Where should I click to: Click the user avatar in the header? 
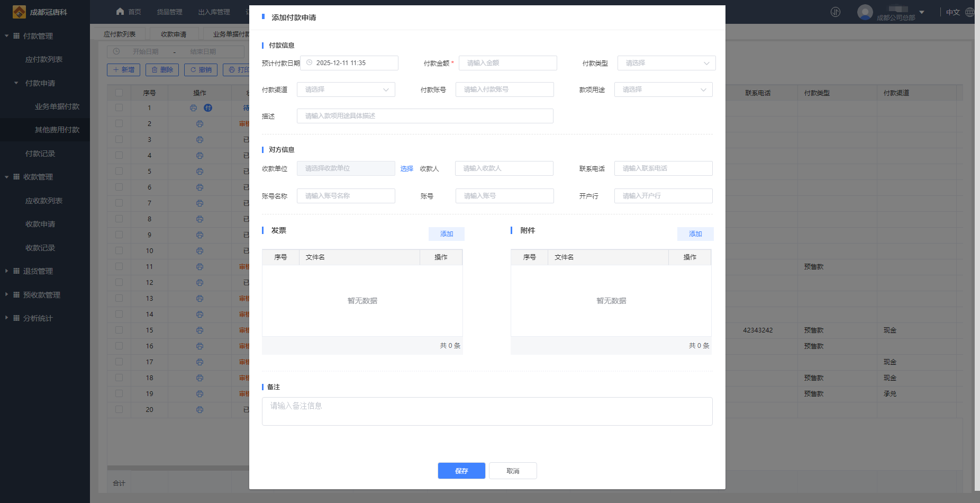[x=865, y=12]
